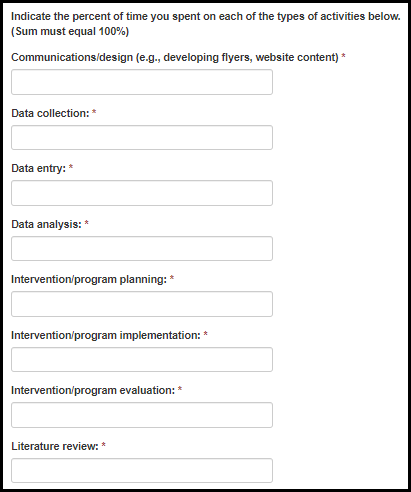The image size is (411, 492).
Task: Select the Data entry text field
Action: click(x=142, y=193)
